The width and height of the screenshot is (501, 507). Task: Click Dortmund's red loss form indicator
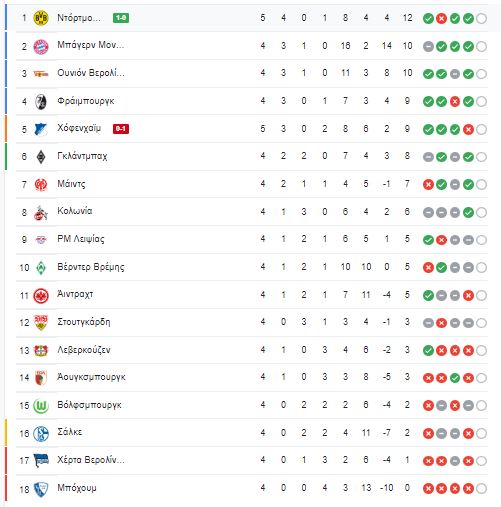pos(441,19)
